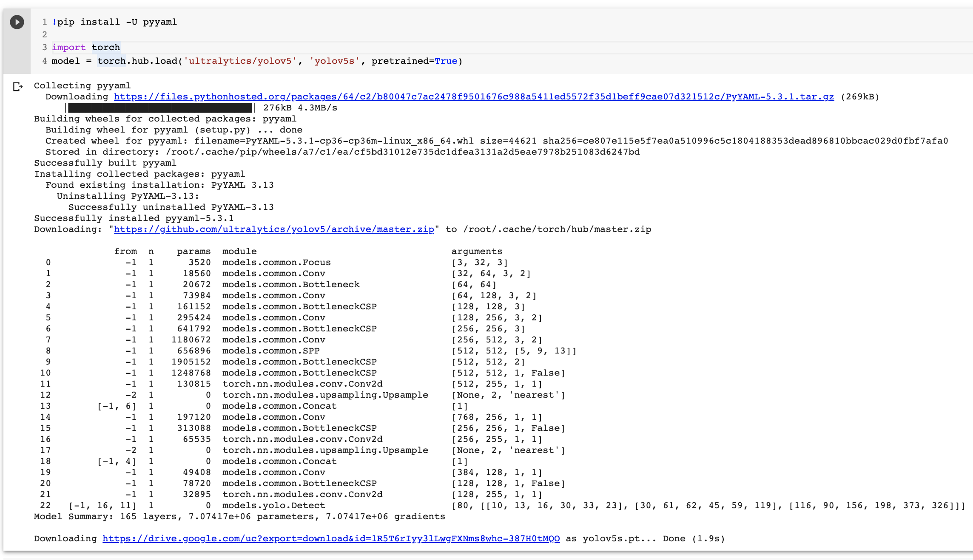Click params value 1180672
This screenshot has width=973, height=560.
tap(191, 340)
